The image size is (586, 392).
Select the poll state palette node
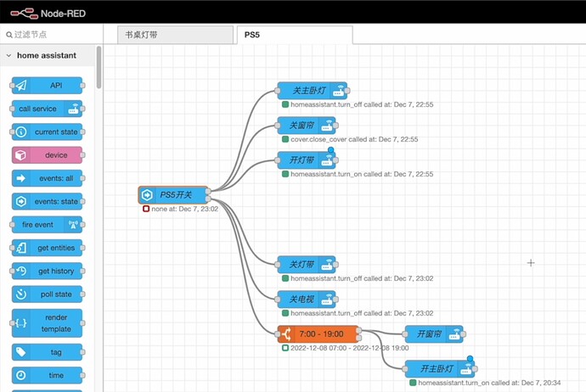tap(47, 294)
